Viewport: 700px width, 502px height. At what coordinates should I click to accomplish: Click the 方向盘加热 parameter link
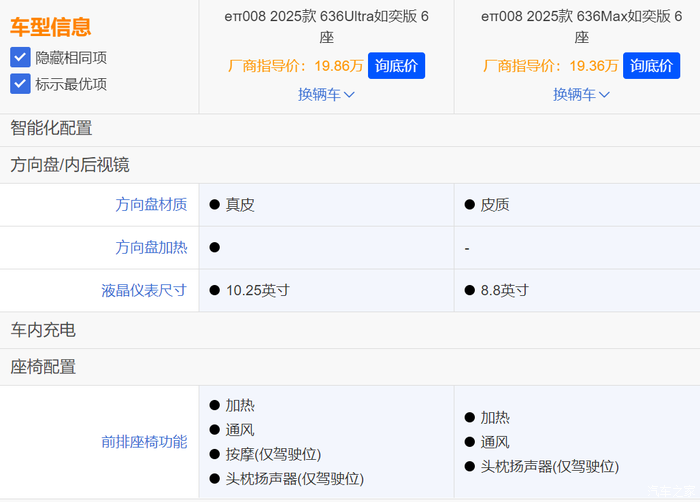point(151,247)
